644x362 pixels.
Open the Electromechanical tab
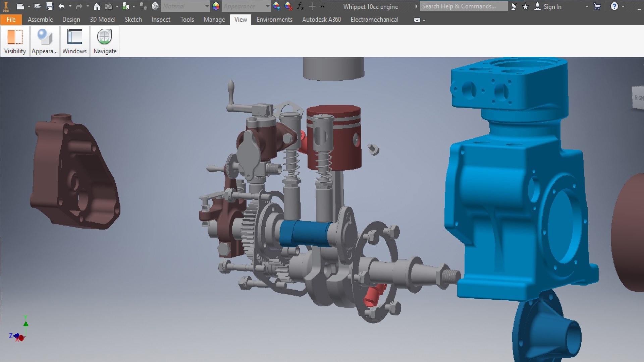(x=374, y=20)
